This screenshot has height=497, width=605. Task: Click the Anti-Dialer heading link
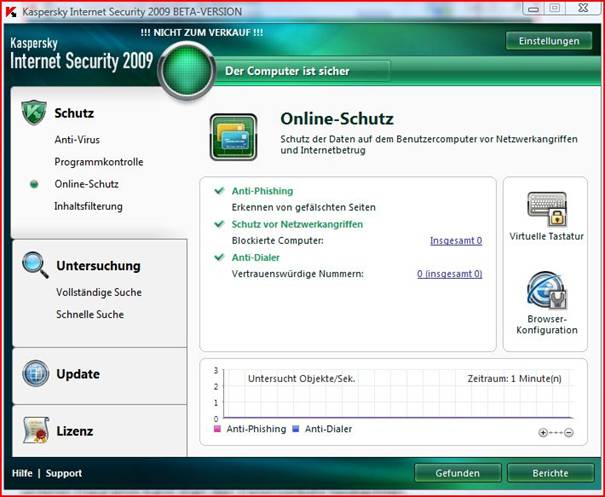point(255,257)
